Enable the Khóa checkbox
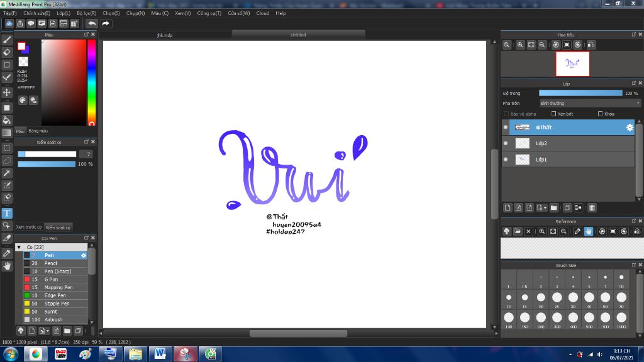Screen dimensions: 644x362 (600, 114)
